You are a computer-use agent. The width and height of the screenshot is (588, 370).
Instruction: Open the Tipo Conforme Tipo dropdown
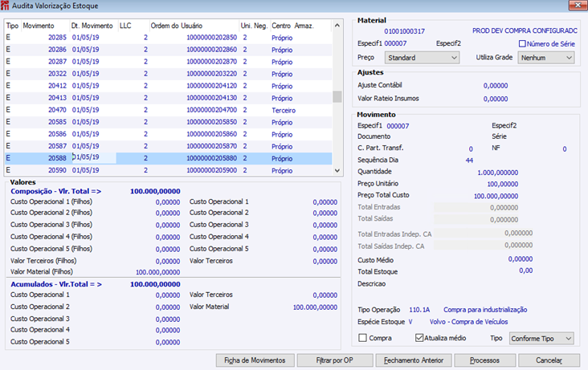click(x=541, y=339)
